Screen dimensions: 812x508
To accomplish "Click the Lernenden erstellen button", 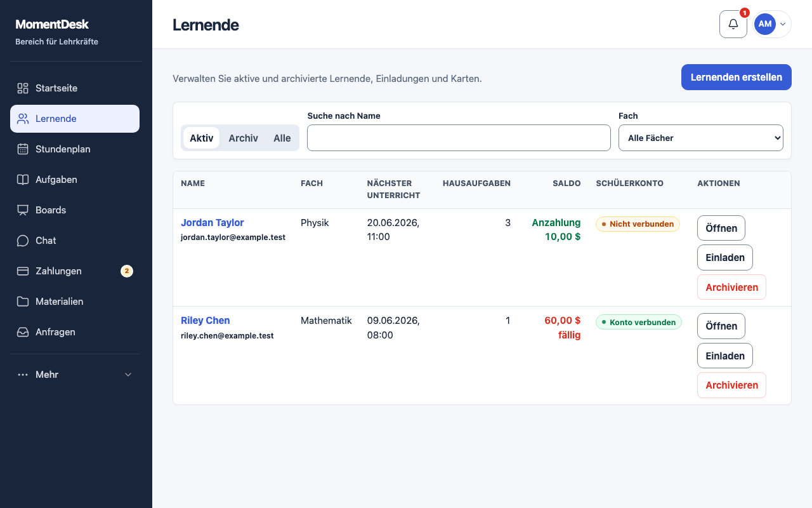I will (737, 77).
